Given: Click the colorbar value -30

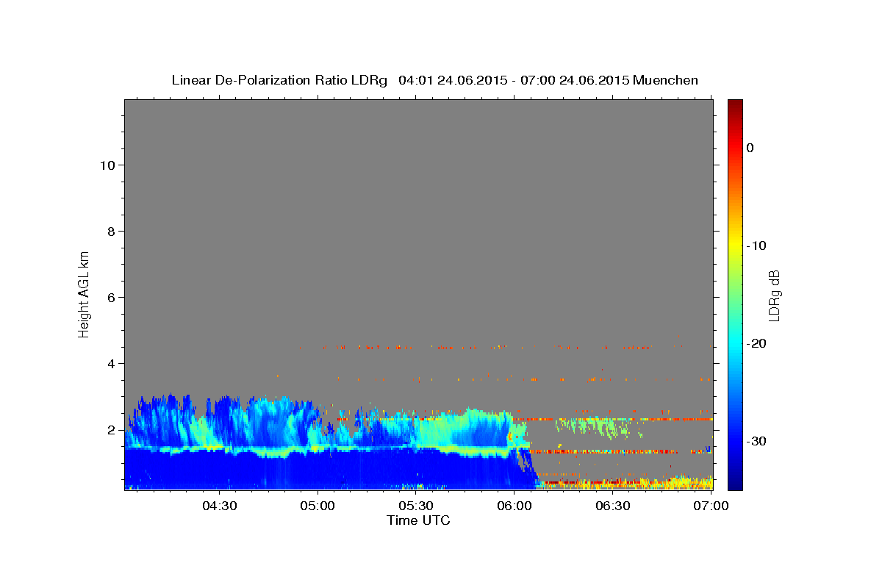Looking at the screenshot, I should coord(757,441).
